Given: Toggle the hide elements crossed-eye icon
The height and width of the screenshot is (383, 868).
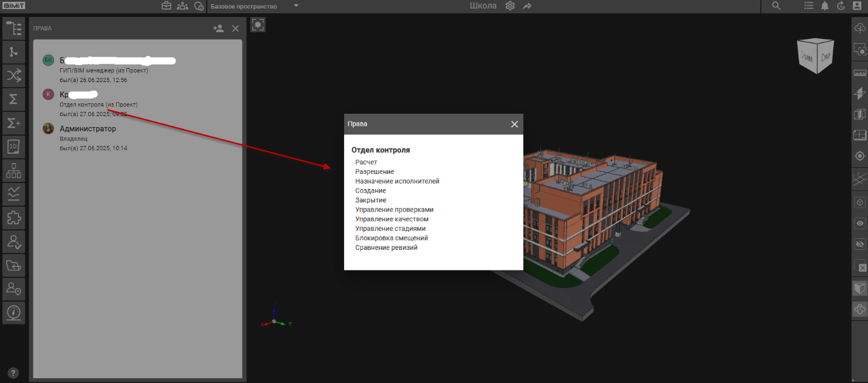Looking at the screenshot, I should pyautogui.click(x=859, y=244).
